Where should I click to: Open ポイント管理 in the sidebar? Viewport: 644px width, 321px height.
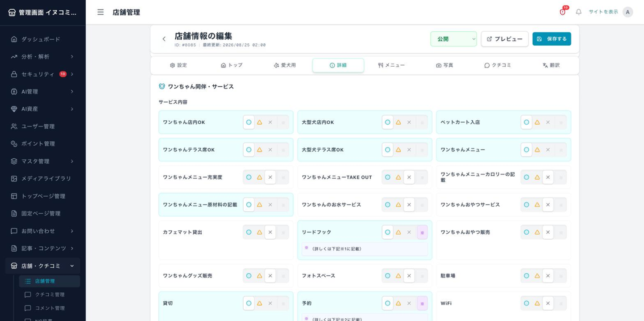pos(43,144)
